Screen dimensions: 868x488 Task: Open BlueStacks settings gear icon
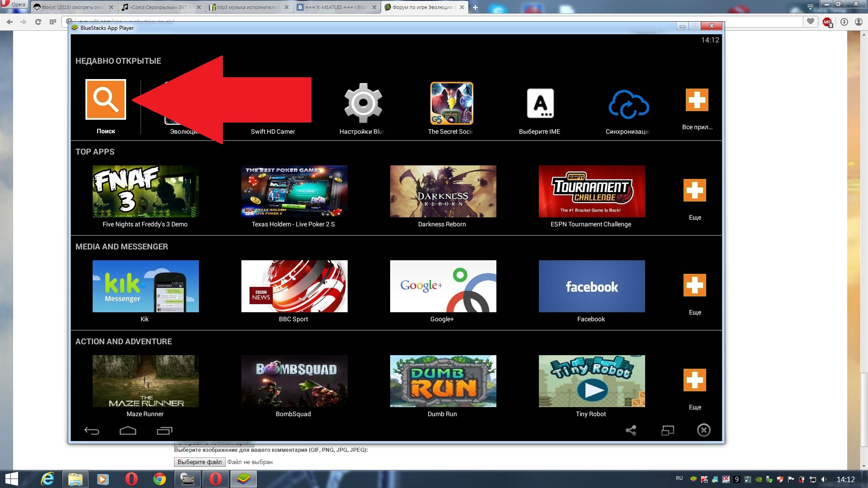[x=363, y=103]
